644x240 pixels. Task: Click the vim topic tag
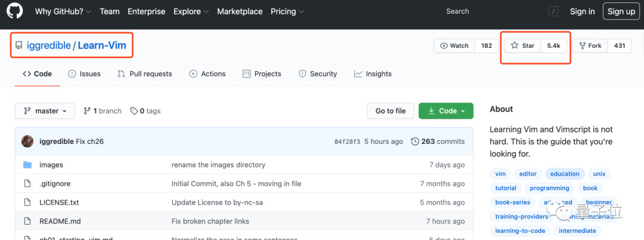500,174
